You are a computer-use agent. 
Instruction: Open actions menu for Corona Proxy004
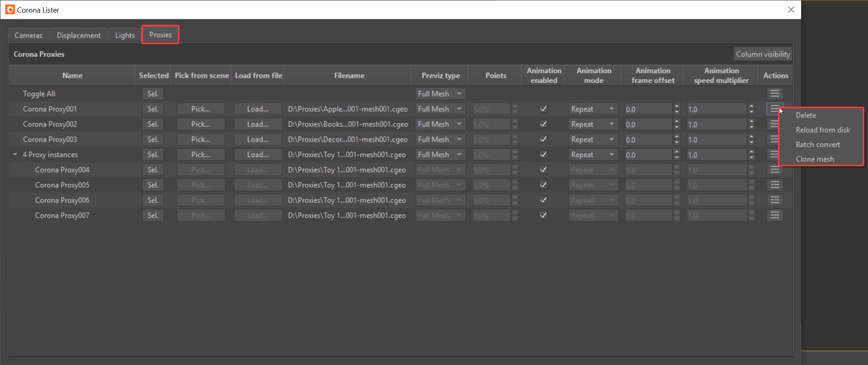[775, 170]
